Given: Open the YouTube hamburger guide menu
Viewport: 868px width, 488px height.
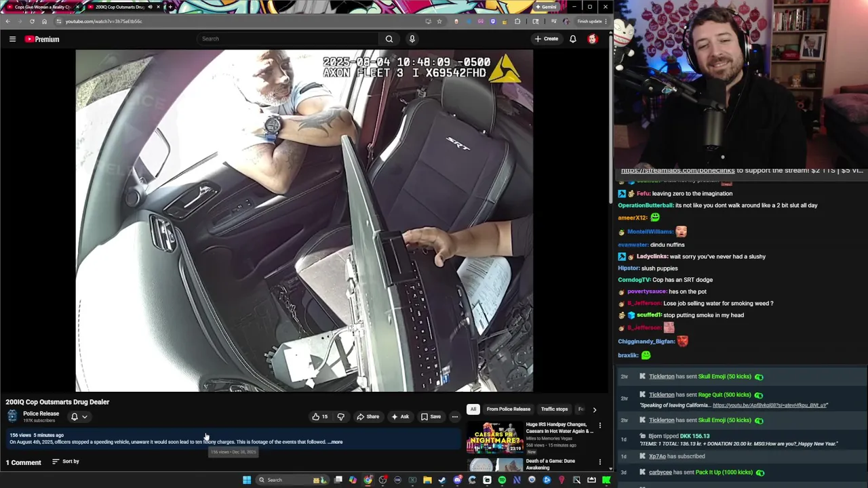Looking at the screenshot, I should (x=12, y=39).
